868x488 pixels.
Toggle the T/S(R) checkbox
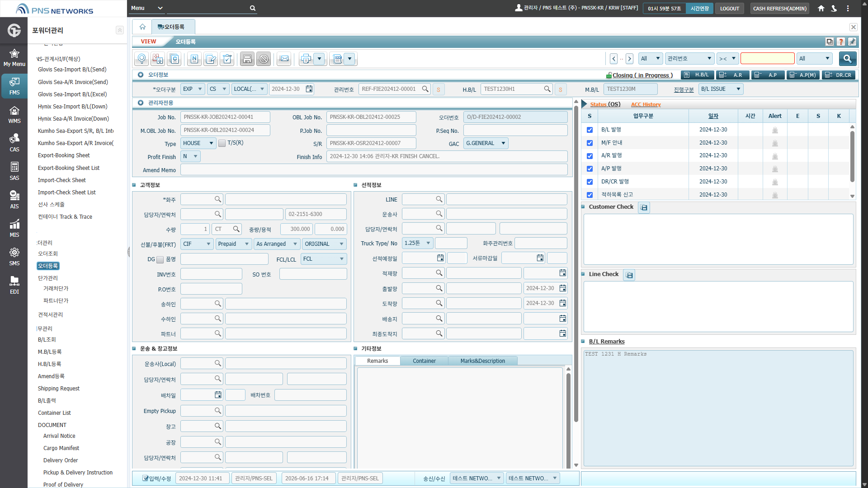(222, 143)
